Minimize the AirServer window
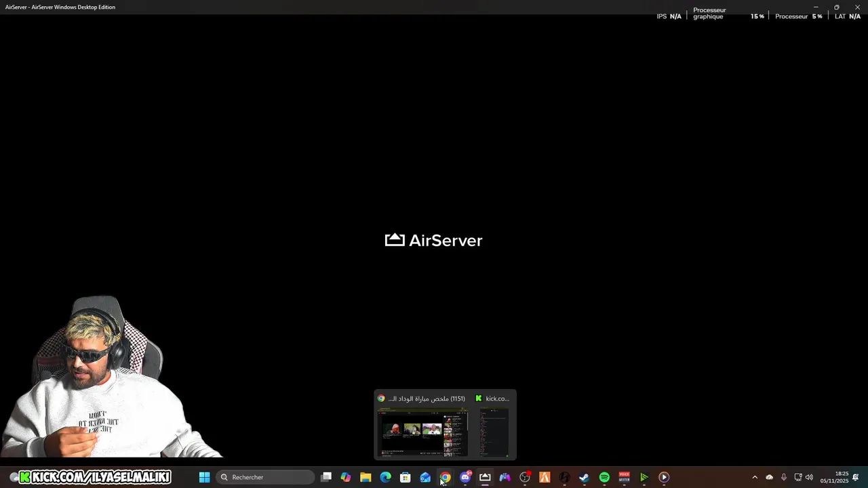 (816, 7)
